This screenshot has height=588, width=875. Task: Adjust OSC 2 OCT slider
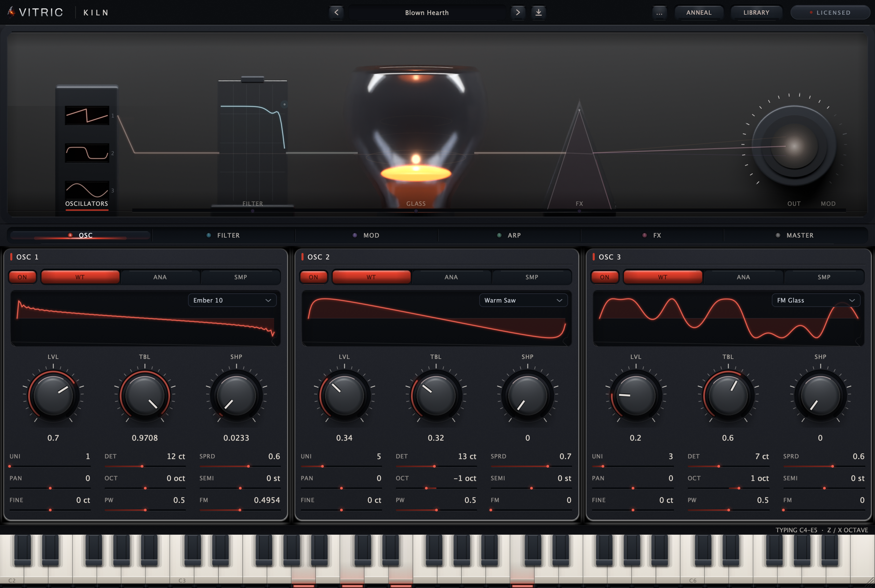[436, 488]
